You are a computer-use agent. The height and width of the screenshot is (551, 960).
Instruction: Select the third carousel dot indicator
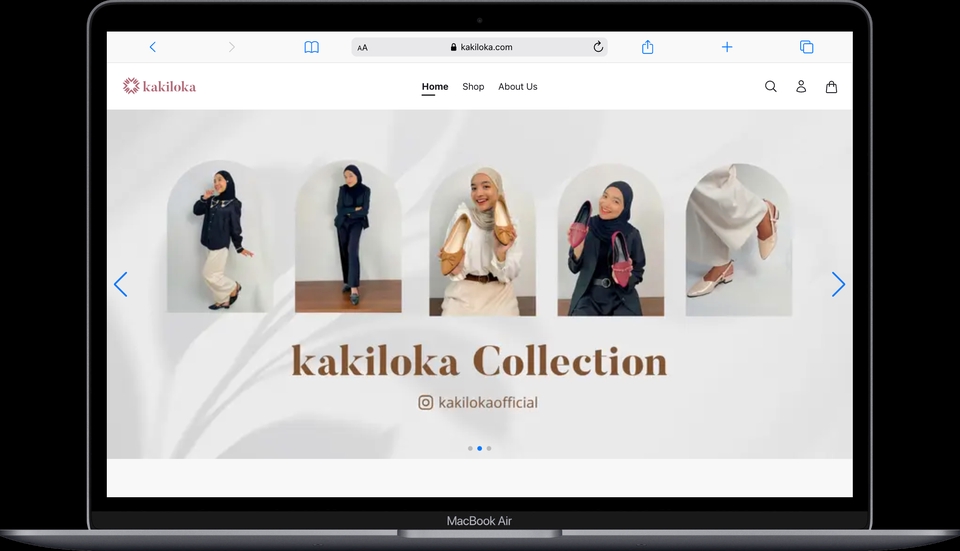[489, 448]
